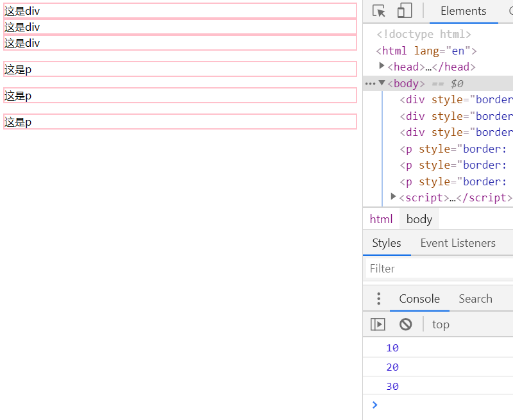Select the Console drawer tab
This screenshot has height=420, width=513.
pyautogui.click(x=419, y=299)
